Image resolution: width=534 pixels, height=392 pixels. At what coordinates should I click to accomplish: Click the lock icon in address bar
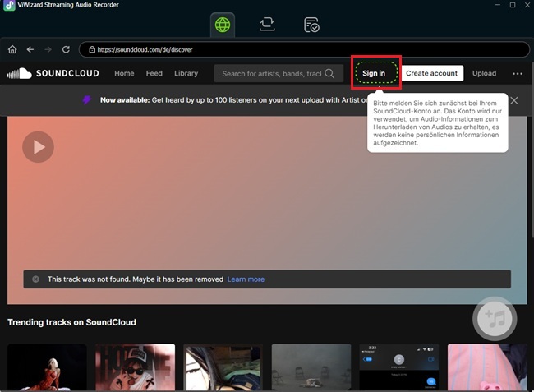pos(92,50)
